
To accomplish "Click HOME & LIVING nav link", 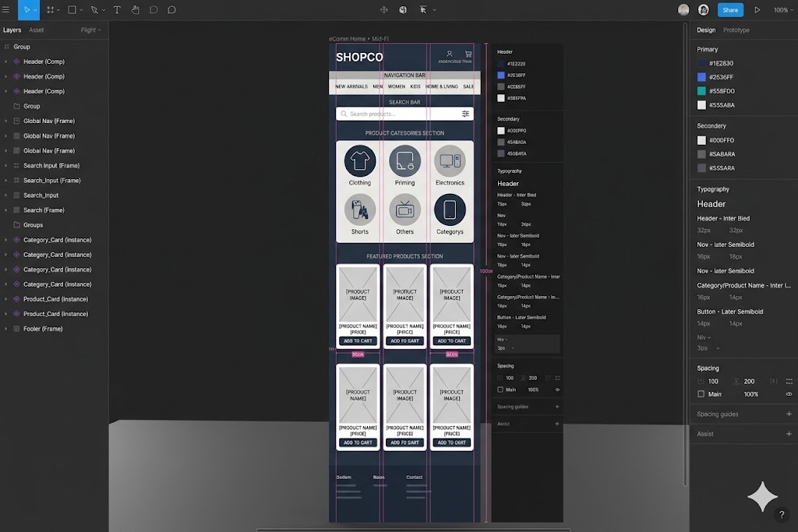I will pos(442,86).
